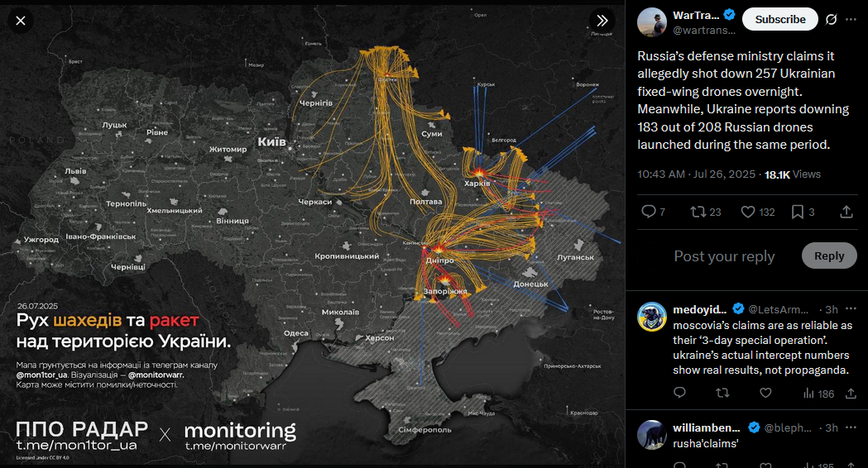Click the Львів label on the map
The width and height of the screenshot is (868, 468).
pos(75,171)
